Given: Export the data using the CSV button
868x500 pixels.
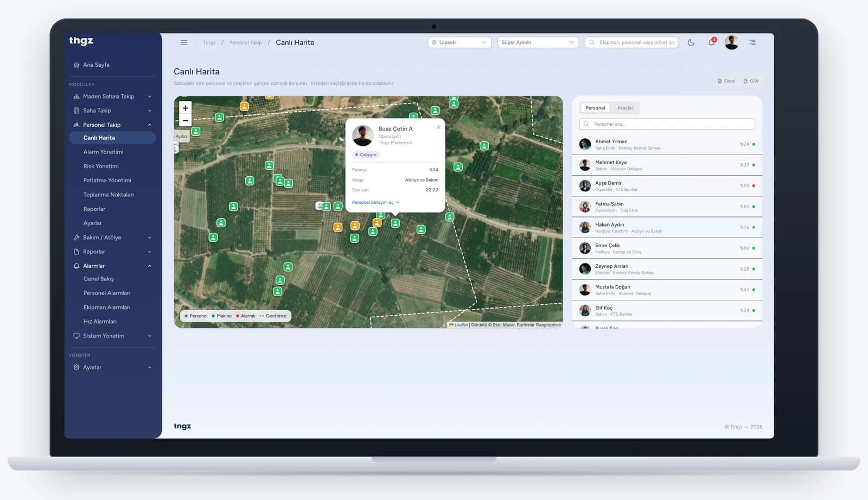Looking at the screenshot, I should pos(751,81).
